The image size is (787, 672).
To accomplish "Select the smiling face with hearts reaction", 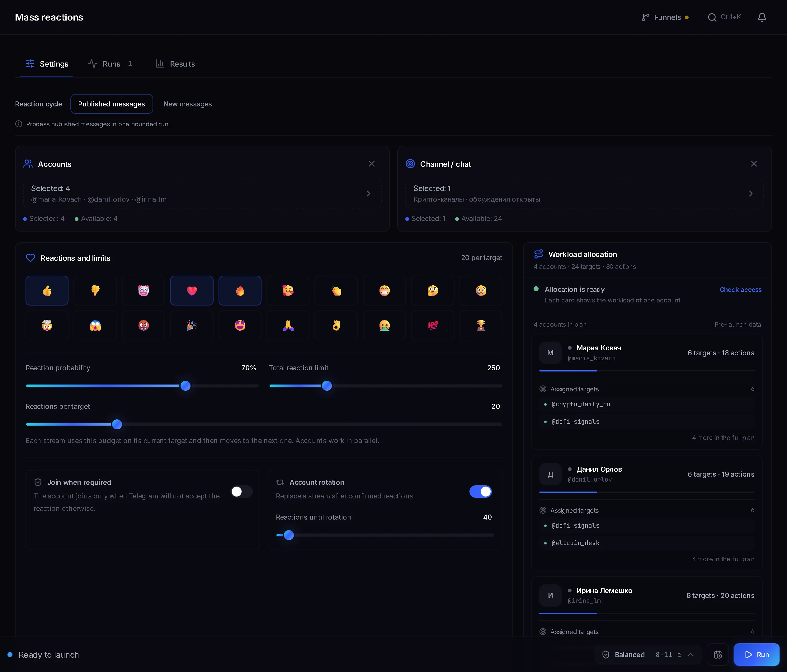I will coord(288,291).
